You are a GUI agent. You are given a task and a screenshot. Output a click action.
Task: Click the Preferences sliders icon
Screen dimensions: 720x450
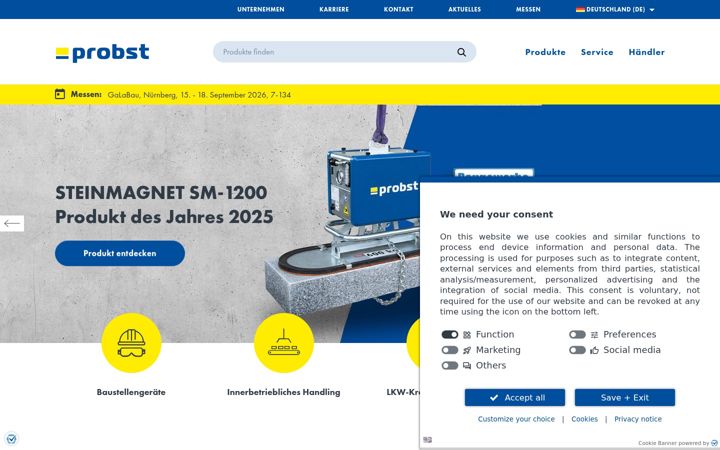pyautogui.click(x=594, y=335)
